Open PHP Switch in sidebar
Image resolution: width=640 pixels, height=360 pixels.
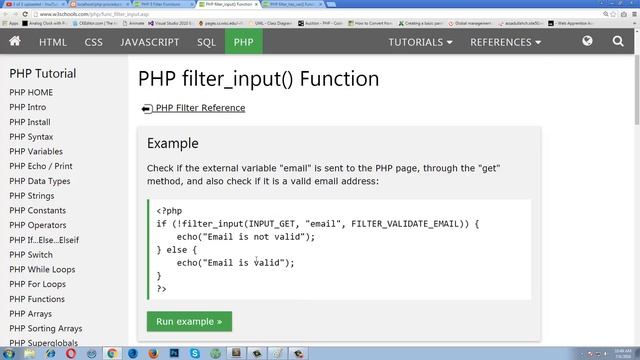point(31,255)
